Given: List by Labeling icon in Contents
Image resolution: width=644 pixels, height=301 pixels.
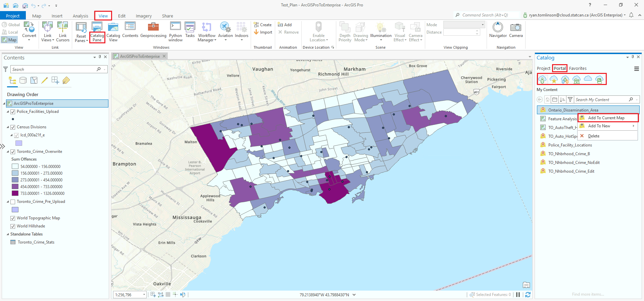Looking at the screenshot, I should tap(66, 80).
